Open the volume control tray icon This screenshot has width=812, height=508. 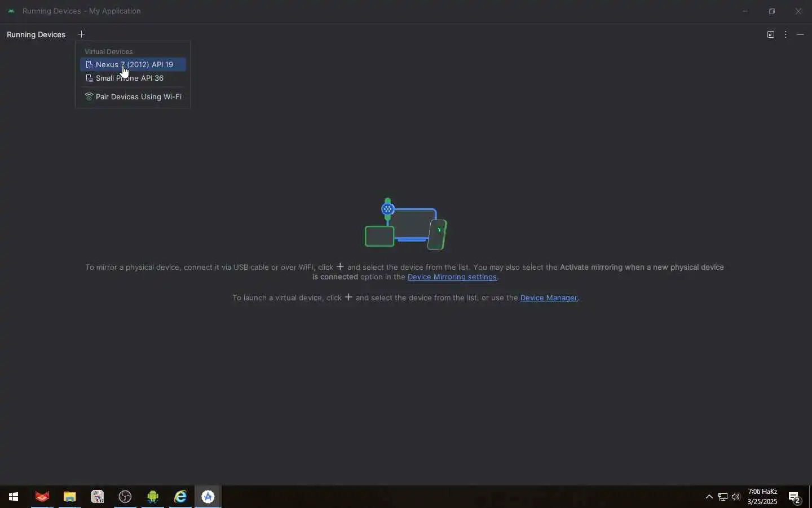736,497
